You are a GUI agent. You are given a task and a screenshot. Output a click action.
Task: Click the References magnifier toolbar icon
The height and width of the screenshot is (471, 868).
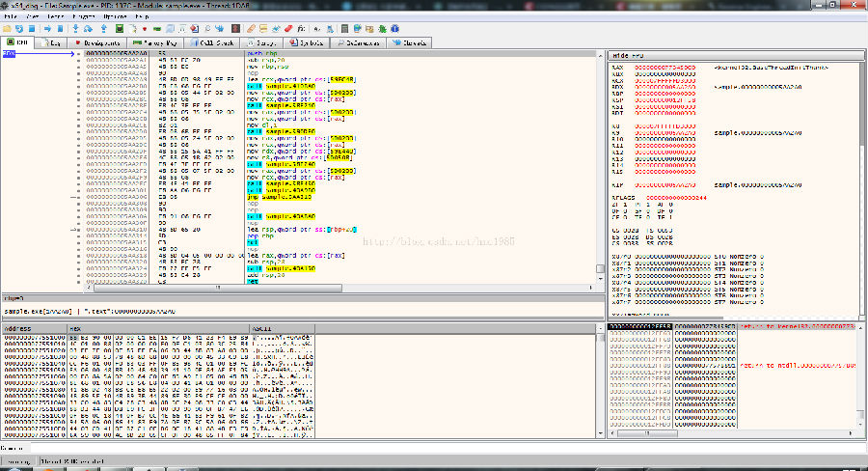click(207, 28)
